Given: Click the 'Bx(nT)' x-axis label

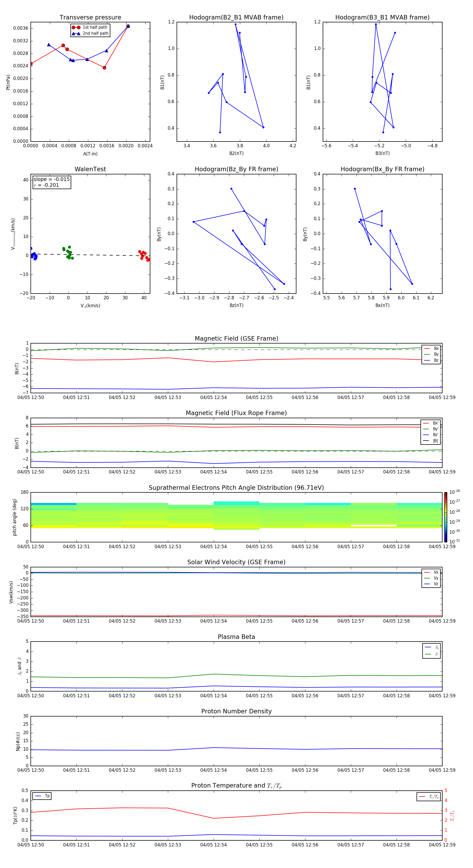Looking at the screenshot, I should 382,305.
